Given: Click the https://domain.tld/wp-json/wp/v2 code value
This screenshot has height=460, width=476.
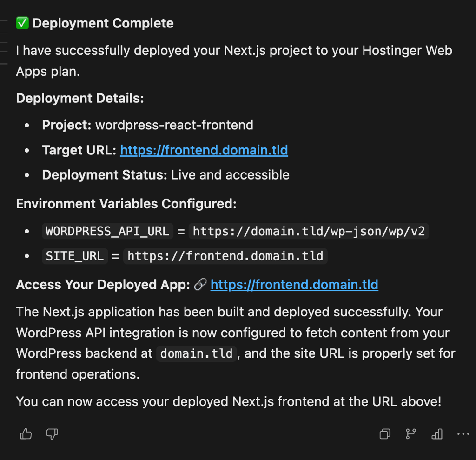Looking at the screenshot, I should tap(309, 231).
